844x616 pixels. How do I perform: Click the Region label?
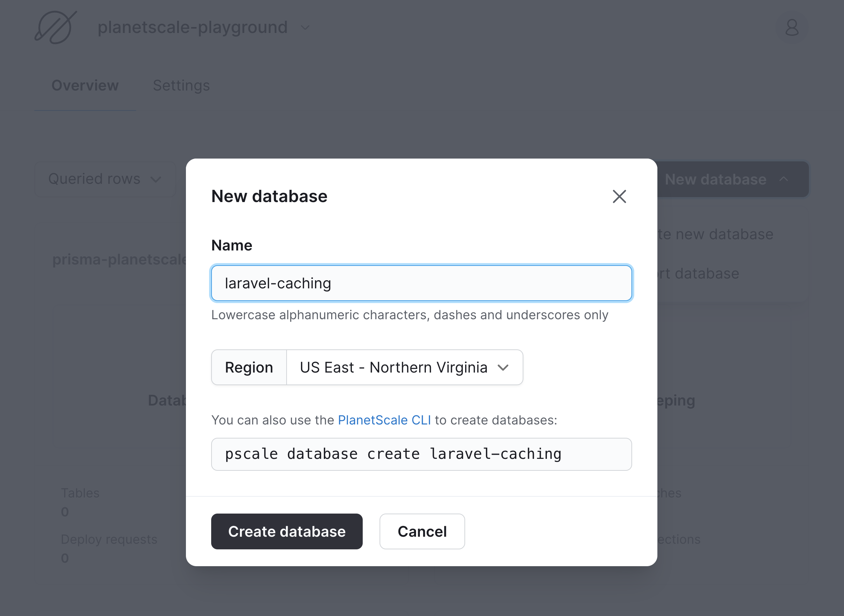coord(249,367)
